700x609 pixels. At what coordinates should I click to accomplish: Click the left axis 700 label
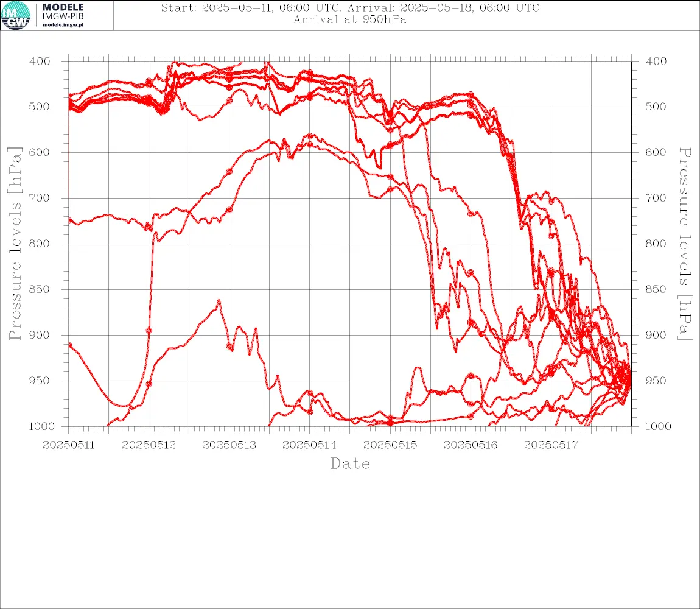pyautogui.click(x=40, y=198)
